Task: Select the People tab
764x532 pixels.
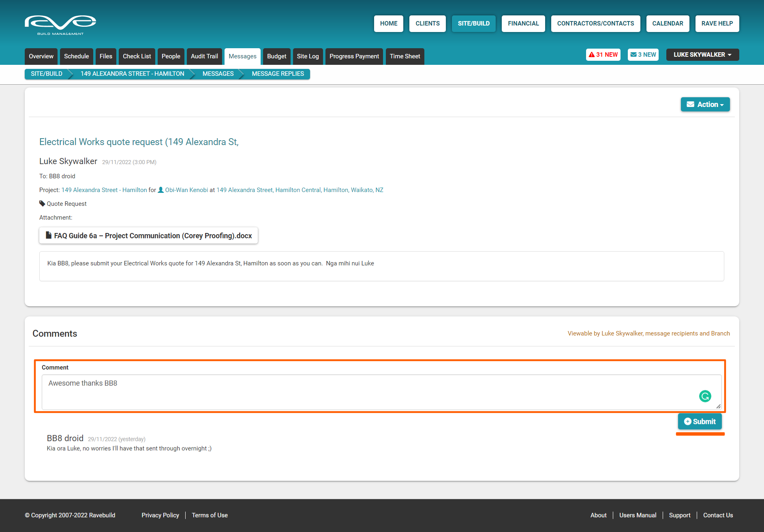Action: point(171,56)
